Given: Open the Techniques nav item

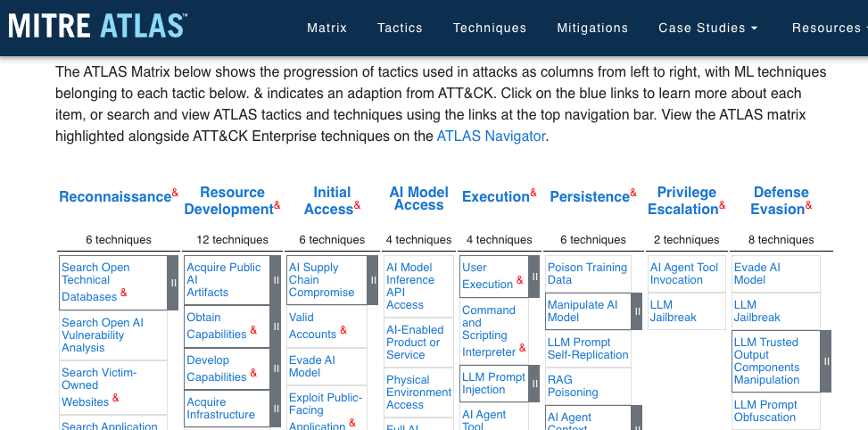Looking at the screenshot, I should [490, 28].
